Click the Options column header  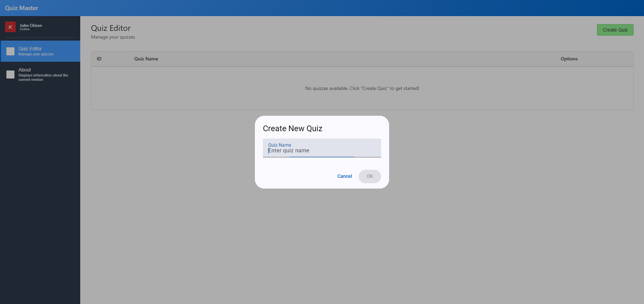pos(569,59)
